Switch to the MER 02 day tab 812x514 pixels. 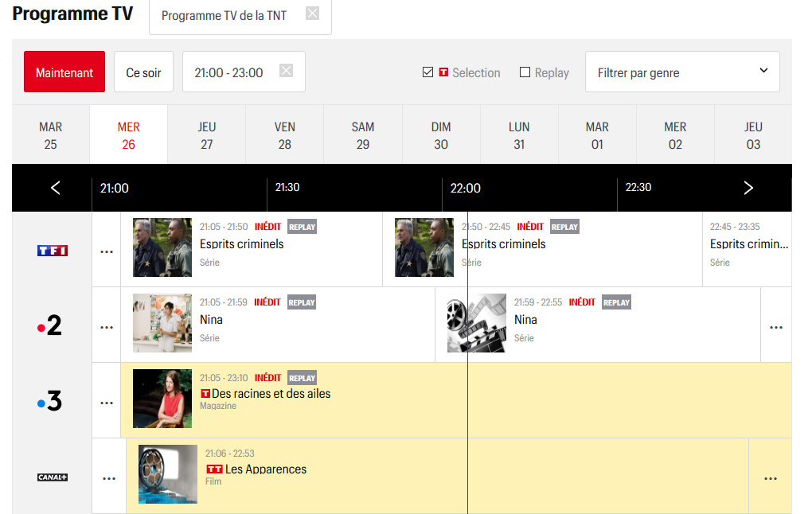click(x=675, y=134)
